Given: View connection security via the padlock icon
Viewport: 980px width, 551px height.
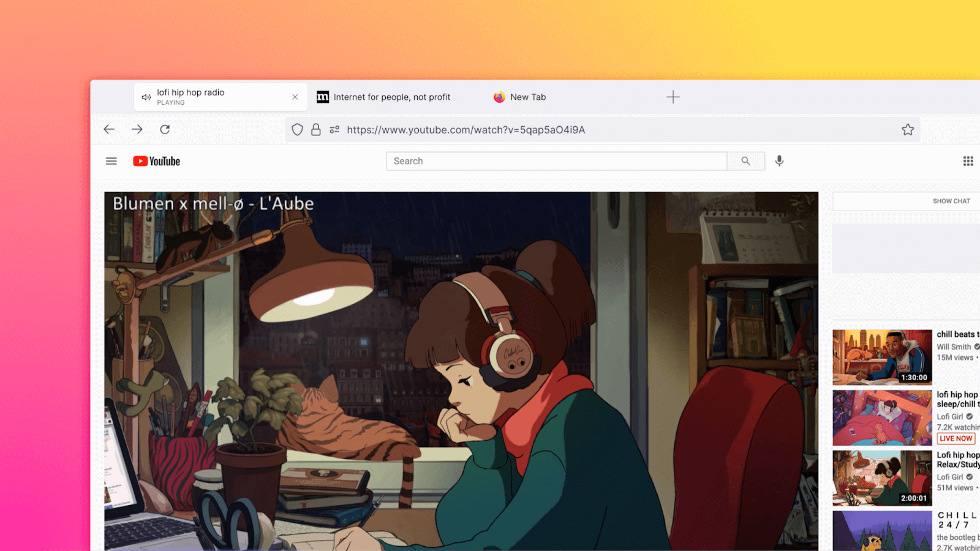Looking at the screenshot, I should click(315, 129).
